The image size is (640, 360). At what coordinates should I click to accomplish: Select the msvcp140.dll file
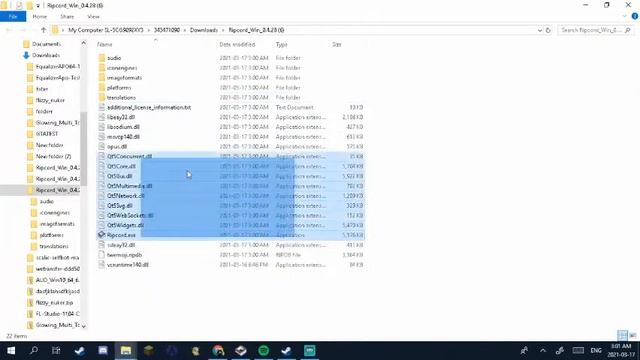123,137
